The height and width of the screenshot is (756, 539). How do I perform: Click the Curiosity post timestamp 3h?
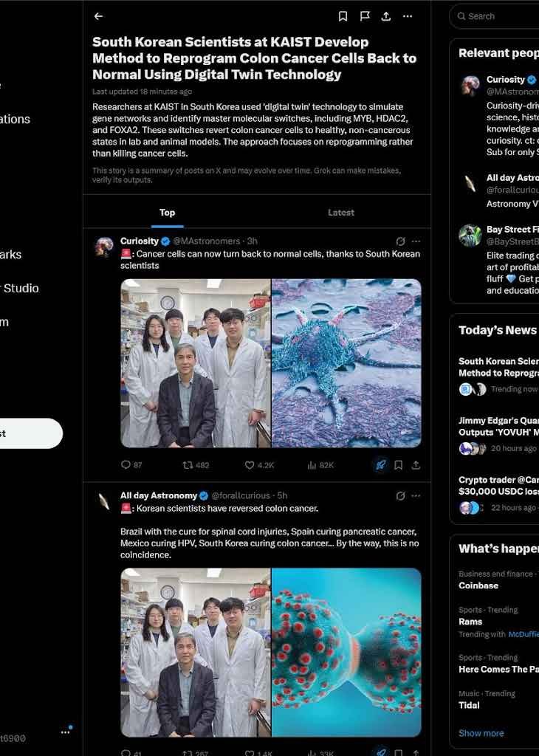pyautogui.click(x=252, y=241)
